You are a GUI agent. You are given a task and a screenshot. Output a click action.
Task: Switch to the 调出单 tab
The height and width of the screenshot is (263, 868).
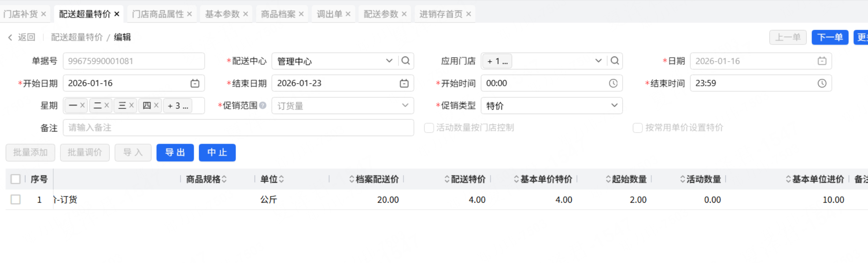coord(329,14)
